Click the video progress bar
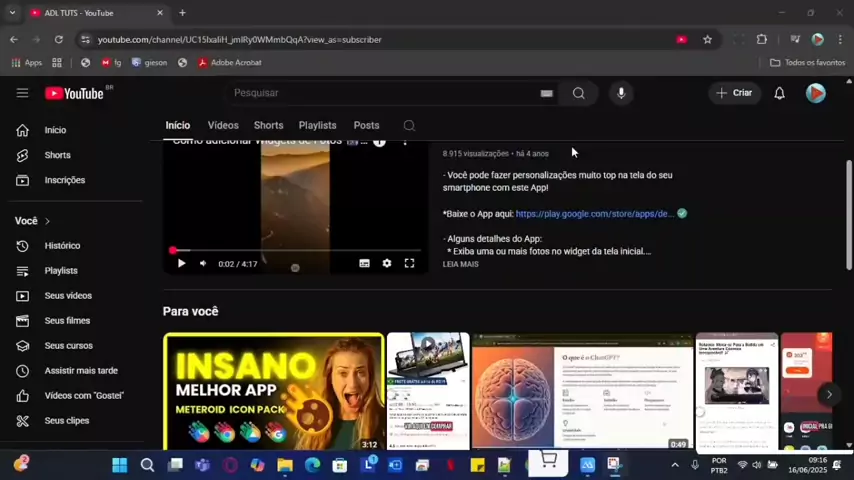854x480 pixels. click(x=295, y=250)
